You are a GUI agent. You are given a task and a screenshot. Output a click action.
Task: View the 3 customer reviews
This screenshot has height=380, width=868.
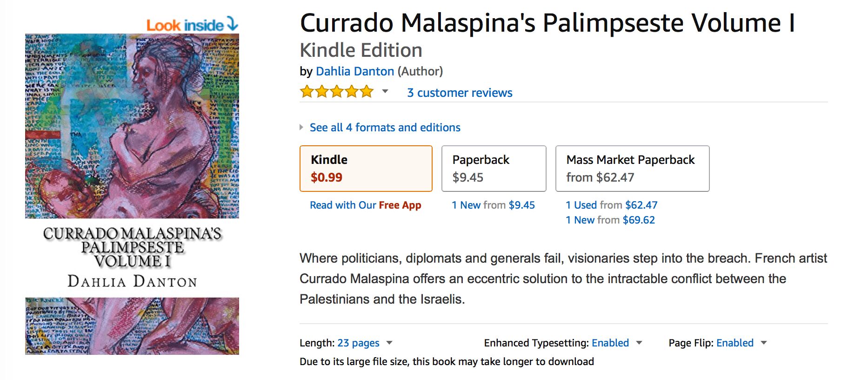click(460, 93)
